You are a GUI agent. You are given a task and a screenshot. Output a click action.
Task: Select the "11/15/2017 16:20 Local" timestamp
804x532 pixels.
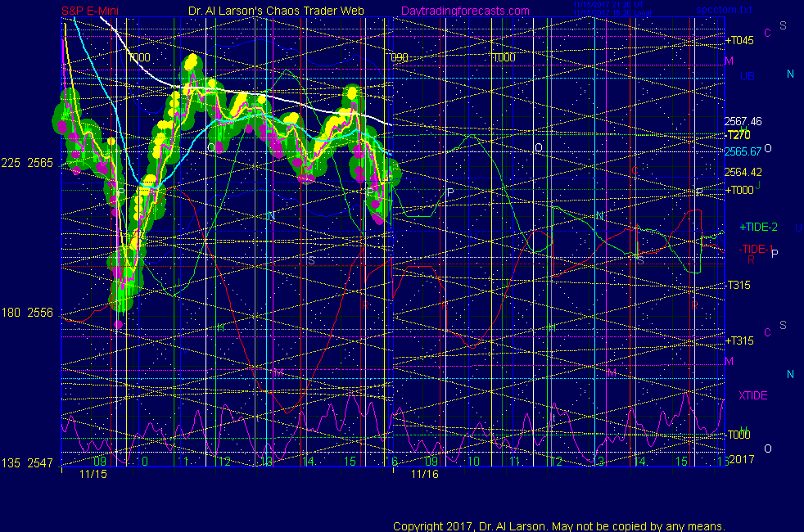click(612, 13)
